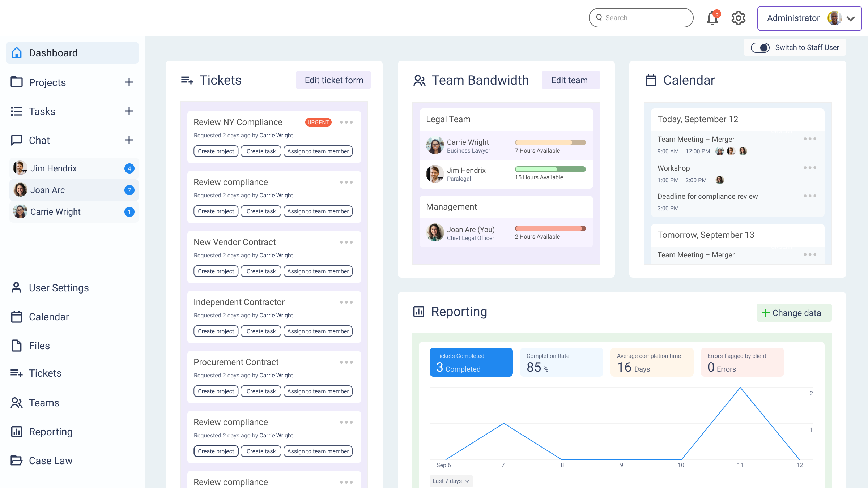This screenshot has height=488, width=868.
Task: Click the search magnifier icon
Action: [599, 17]
